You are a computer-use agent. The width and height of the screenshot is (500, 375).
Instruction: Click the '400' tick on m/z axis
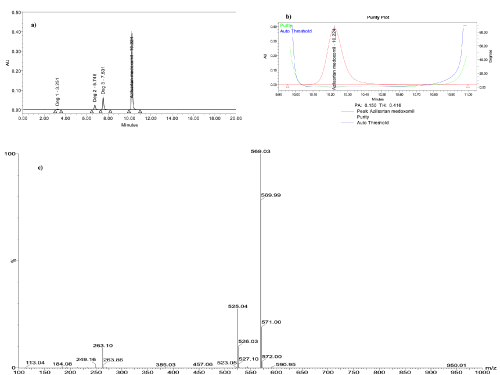[173, 372]
